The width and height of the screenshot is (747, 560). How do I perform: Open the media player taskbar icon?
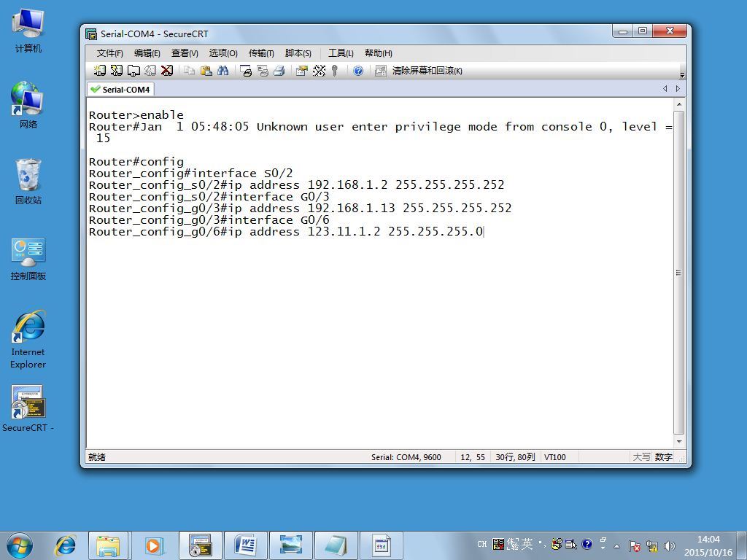tap(154, 545)
